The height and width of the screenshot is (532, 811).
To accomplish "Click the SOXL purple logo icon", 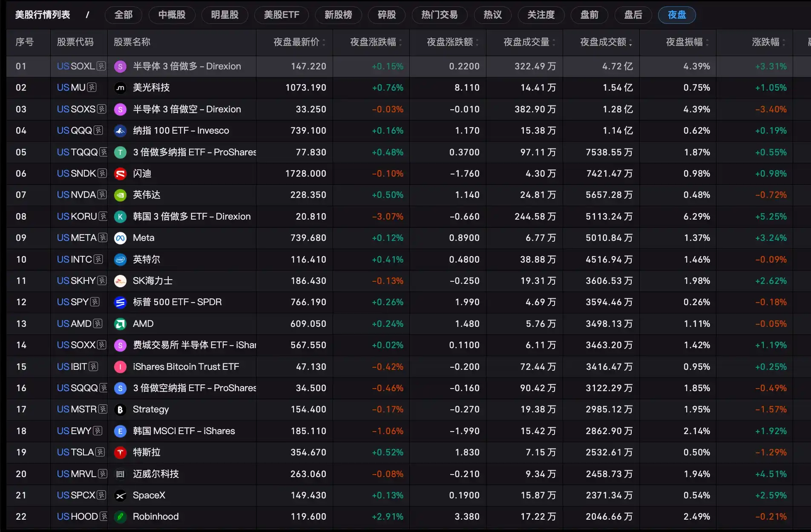I will click(x=121, y=66).
